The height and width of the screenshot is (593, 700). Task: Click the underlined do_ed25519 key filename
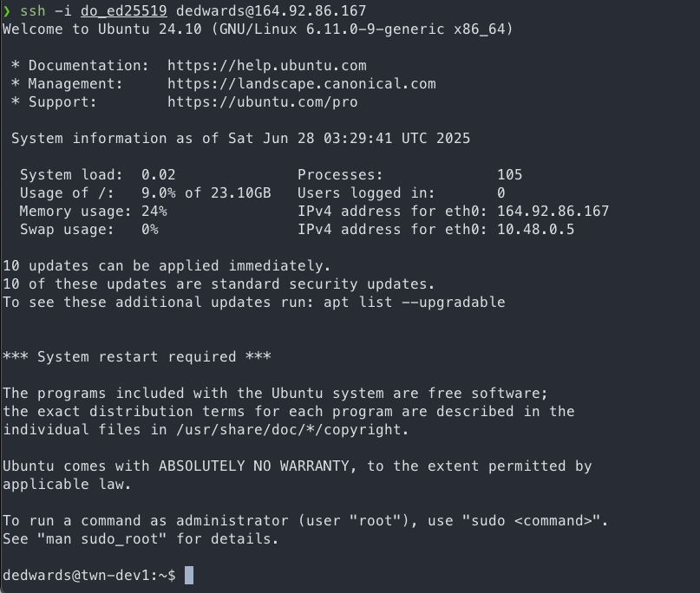point(124,10)
